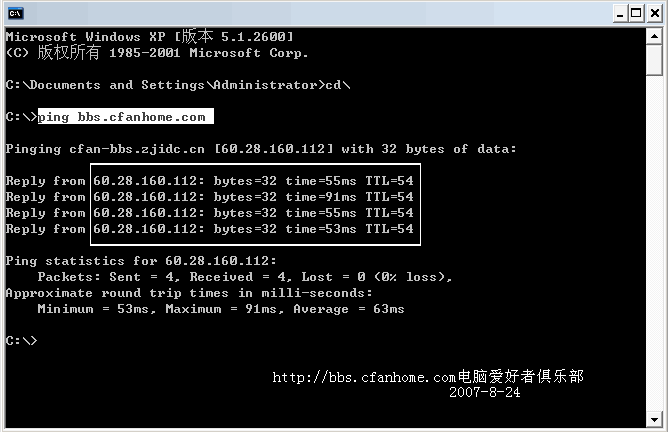Click the vertical scrollbar thumb

click(655, 61)
